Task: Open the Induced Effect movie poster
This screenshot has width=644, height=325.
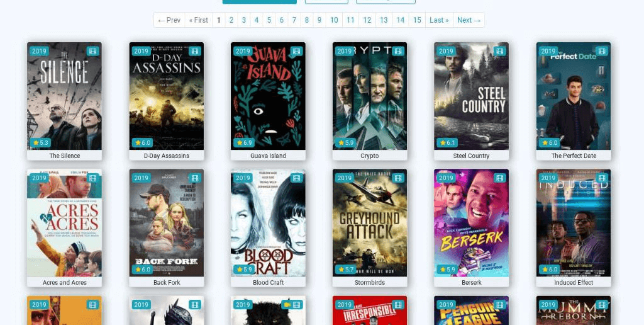Action: [x=573, y=222]
